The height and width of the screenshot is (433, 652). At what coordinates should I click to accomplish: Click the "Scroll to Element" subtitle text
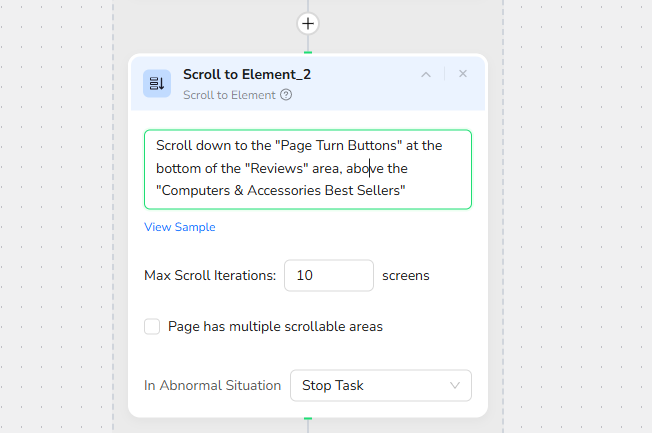[x=229, y=95]
